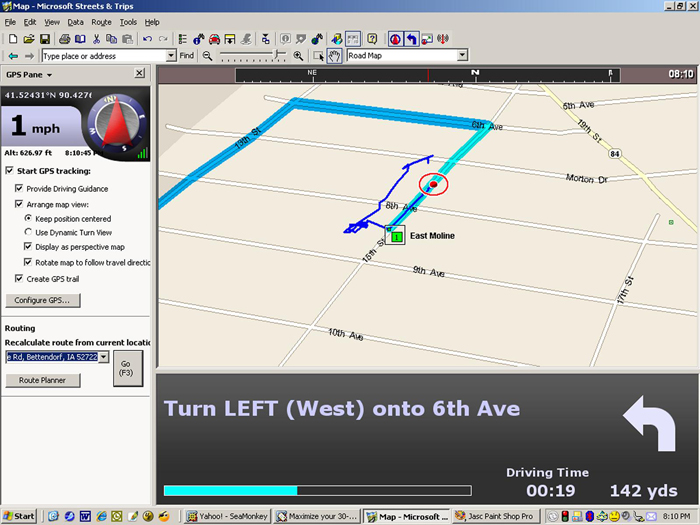
Task: Expand the GPS Pane dropdown header
Action: [29, 74]
